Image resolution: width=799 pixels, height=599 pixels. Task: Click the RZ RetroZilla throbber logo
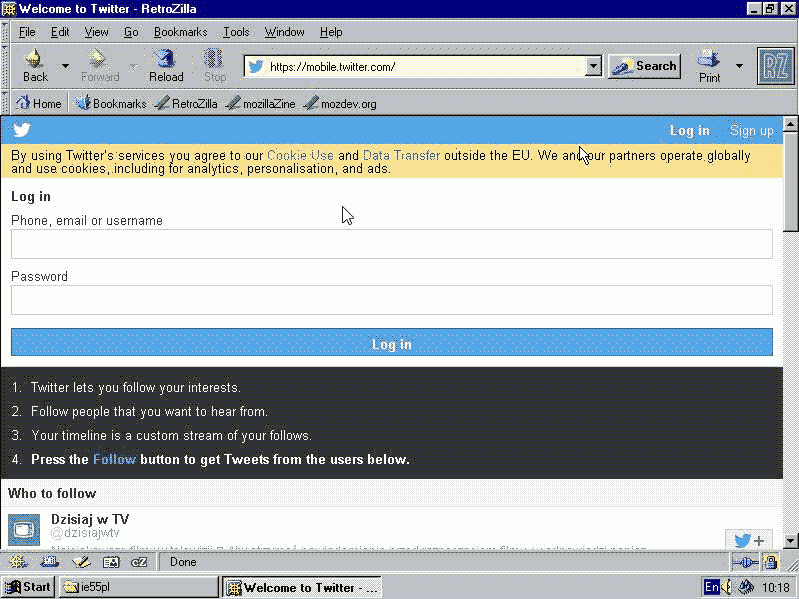coord(776,66)
